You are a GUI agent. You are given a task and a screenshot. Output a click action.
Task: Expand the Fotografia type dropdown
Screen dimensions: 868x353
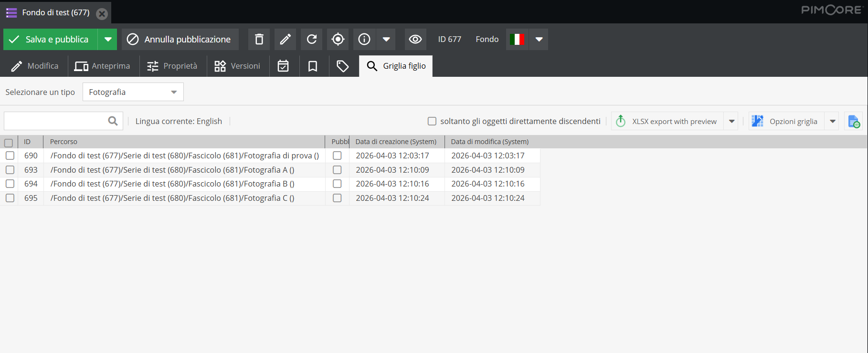[174, 92]
